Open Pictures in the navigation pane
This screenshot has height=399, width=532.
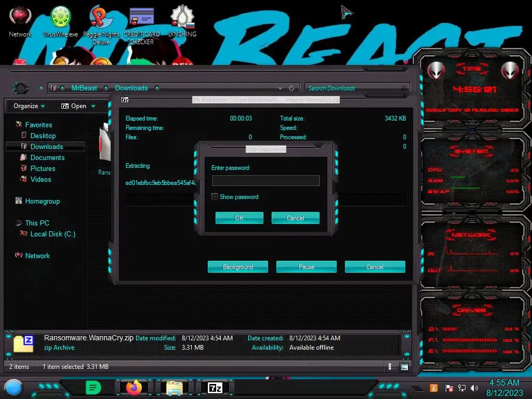[43, 168]
